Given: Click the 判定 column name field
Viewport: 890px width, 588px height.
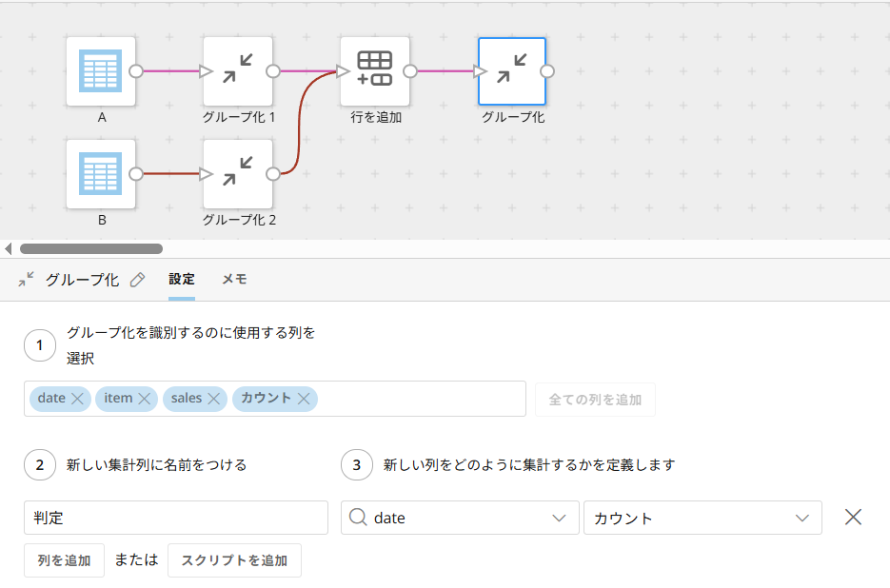Looking at the screenshot, I should click(176, 518).
